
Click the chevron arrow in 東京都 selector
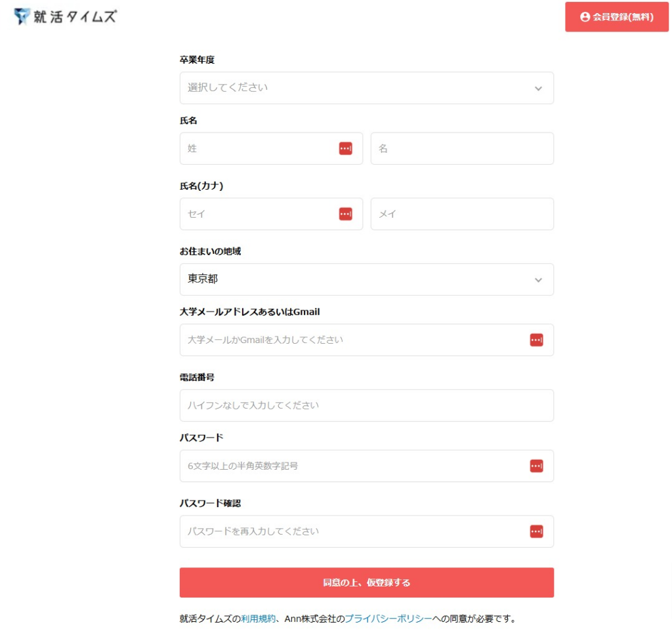(538, 280)
